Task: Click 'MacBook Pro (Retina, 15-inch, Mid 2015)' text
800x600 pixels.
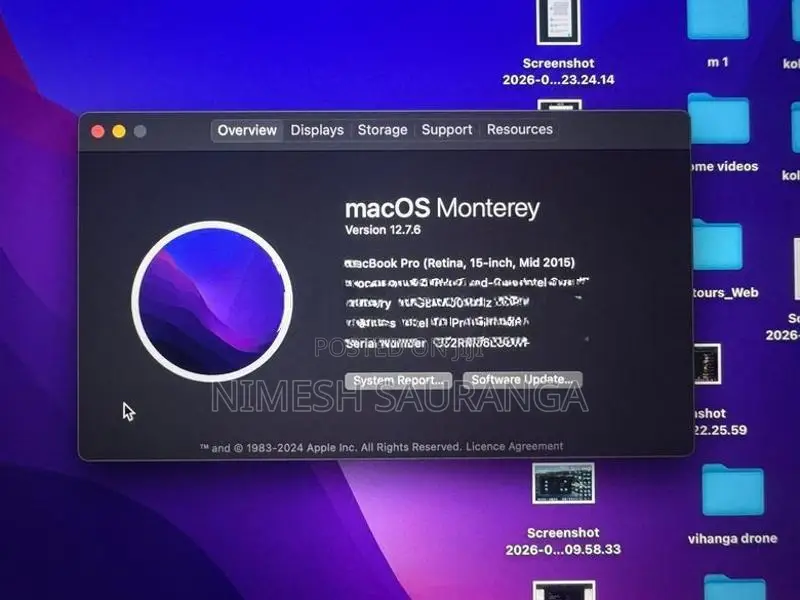Action: [x=460, y=263]
